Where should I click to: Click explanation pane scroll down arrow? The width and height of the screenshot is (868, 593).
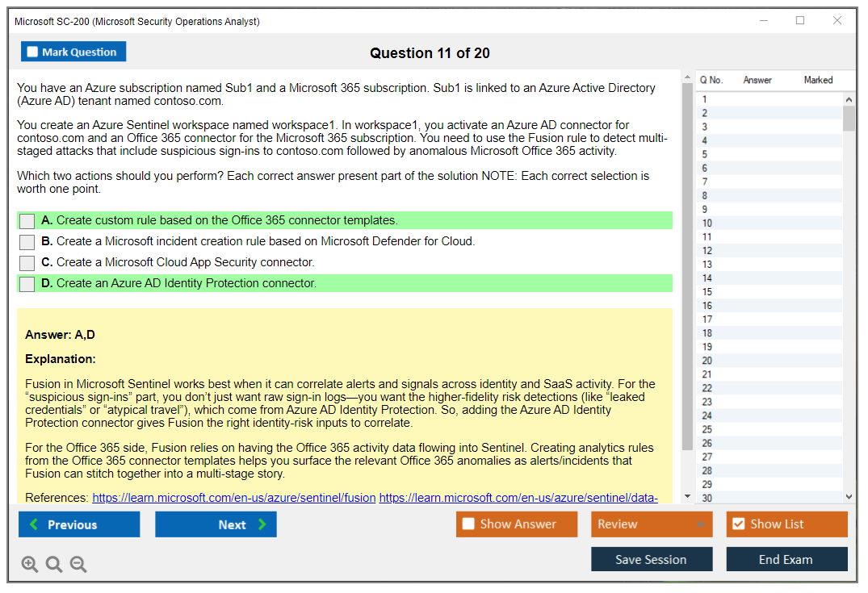click(687, 496)
